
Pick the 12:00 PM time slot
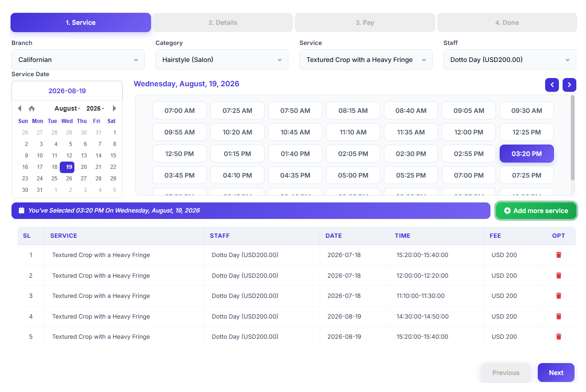click(469, 132)
